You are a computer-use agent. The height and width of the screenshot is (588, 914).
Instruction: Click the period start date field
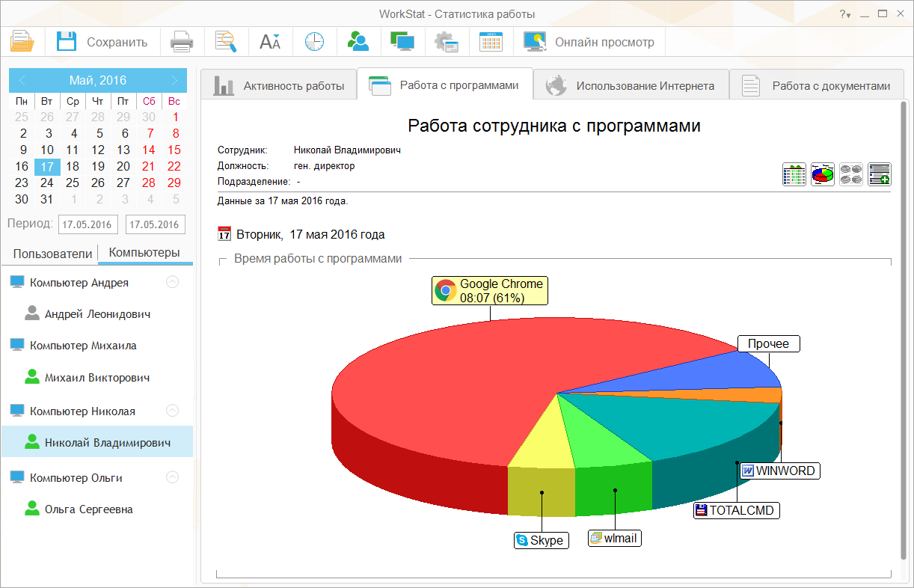pyautogui.click(x=88, y=224)
